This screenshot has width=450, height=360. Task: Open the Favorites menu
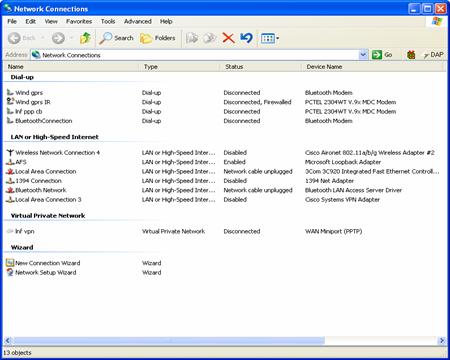click(x=79, y=21)
